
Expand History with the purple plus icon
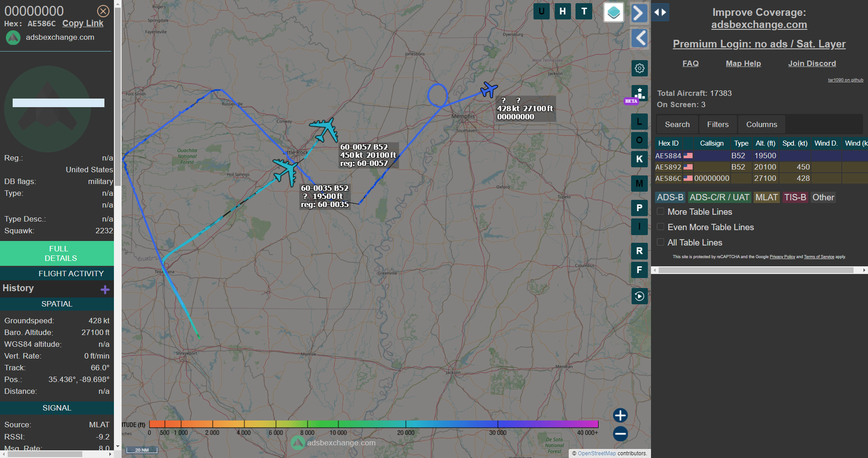(x=105, y=289)
